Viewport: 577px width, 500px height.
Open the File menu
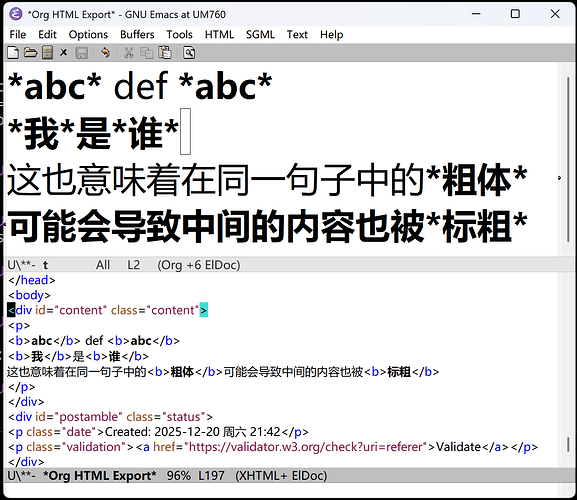pyautogui.click(x=18, y=35)
